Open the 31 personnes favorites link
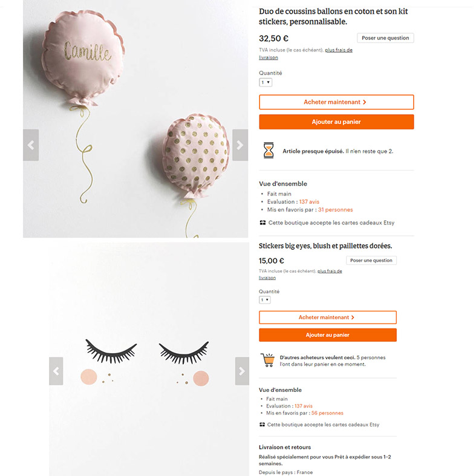 (335, 209)
